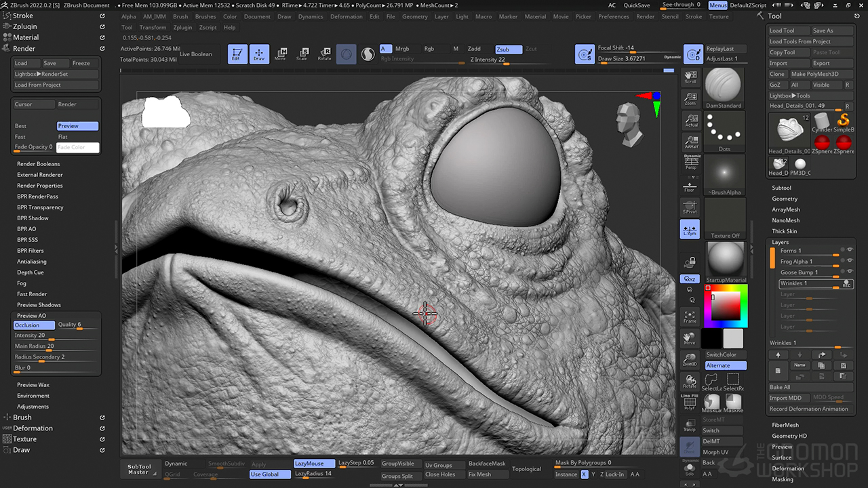Screen dimensions: 868x488
Task: Enable Transp transparency mode
Action: click(x=690, y=426)
